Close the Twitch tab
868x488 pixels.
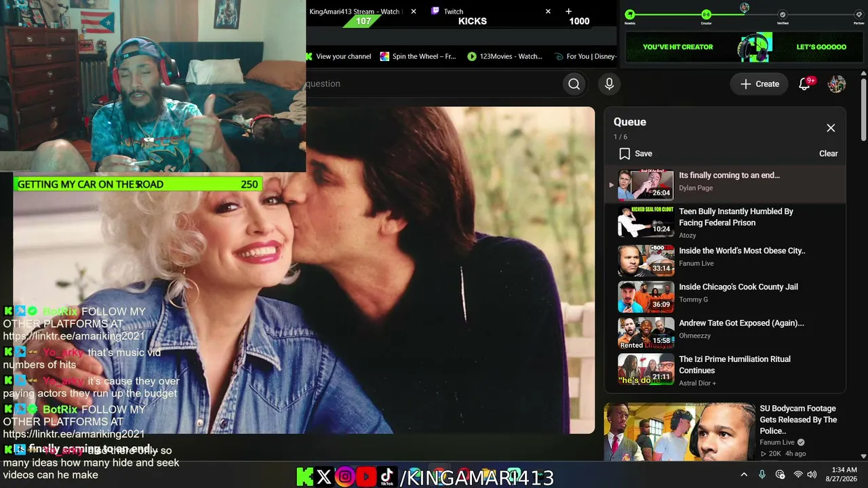pyautogui.click(x=548, y=12)
